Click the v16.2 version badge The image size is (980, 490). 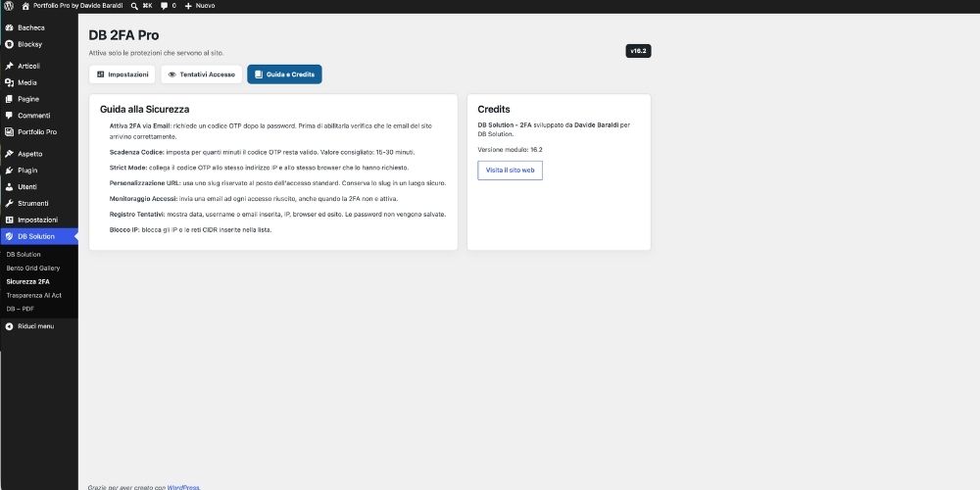pyautogui.click(x=638, y=51)
